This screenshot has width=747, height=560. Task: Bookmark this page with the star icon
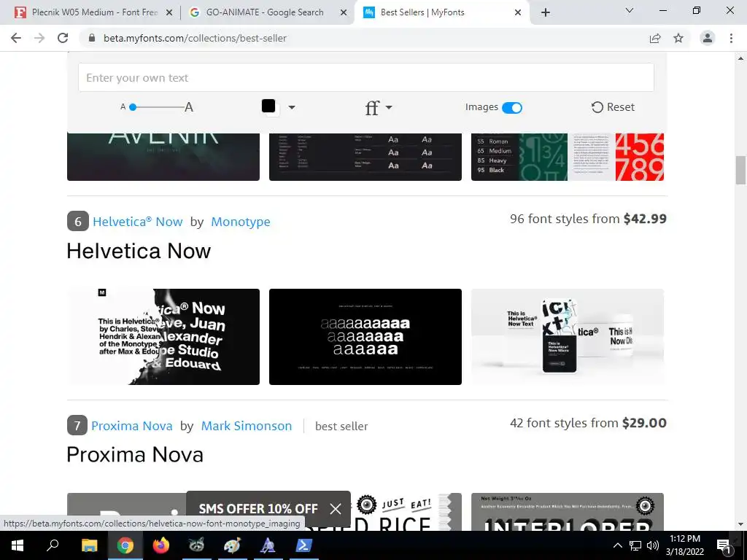[x=678, y=38]
